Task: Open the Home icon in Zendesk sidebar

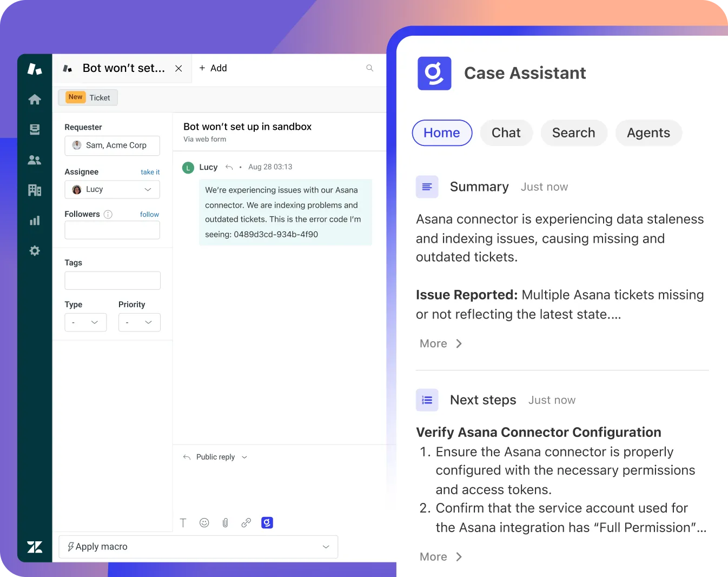Action: coord(35,100)
